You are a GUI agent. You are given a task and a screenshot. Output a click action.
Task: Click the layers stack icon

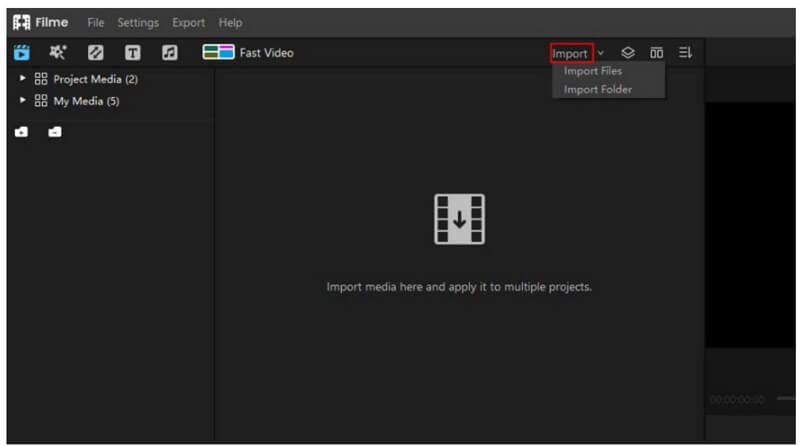click(628, 53)
